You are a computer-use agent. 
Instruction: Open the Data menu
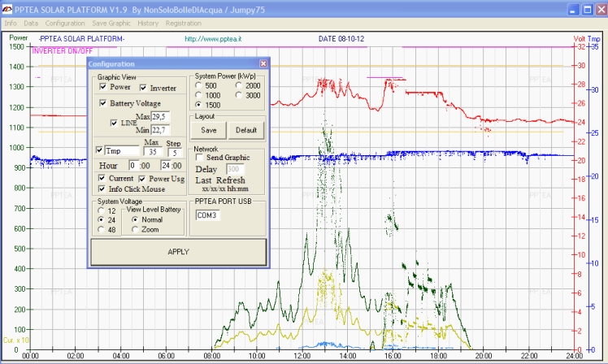(x=31, y=24)
